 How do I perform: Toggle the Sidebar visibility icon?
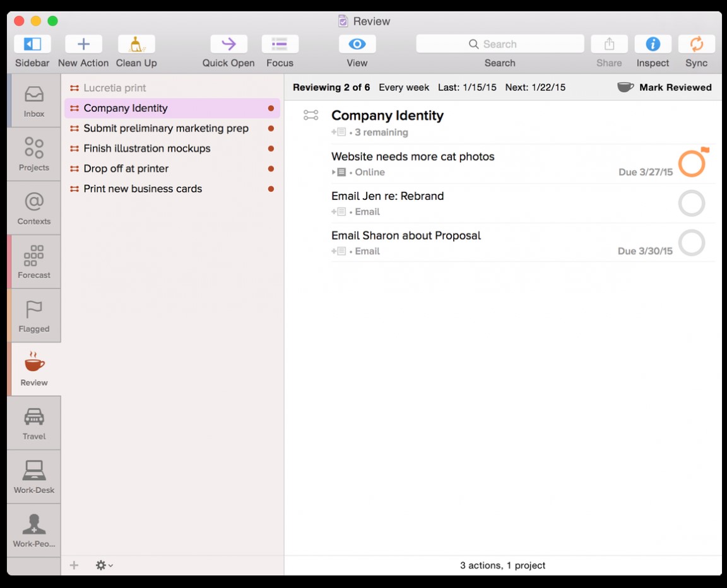[x=32, y=44]
